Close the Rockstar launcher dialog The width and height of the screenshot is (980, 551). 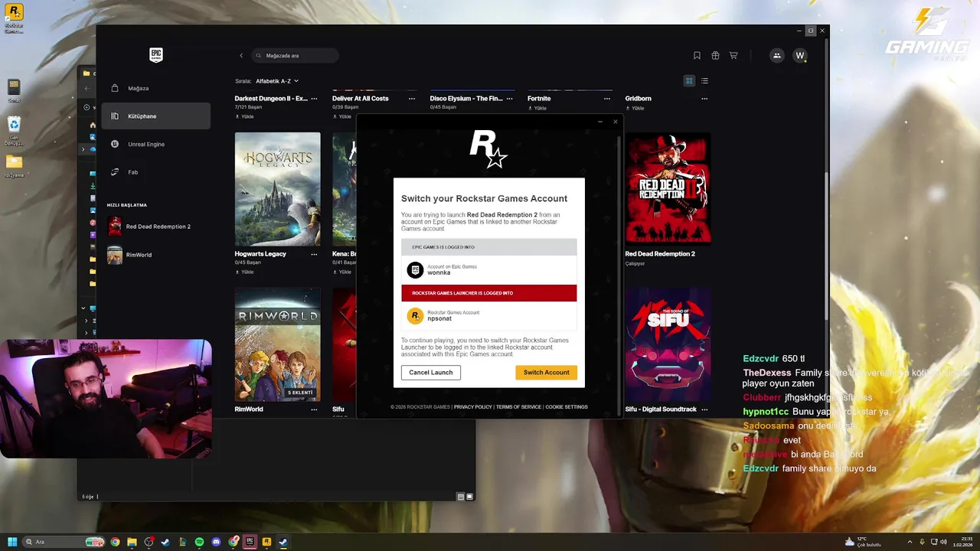coord(615,122)
